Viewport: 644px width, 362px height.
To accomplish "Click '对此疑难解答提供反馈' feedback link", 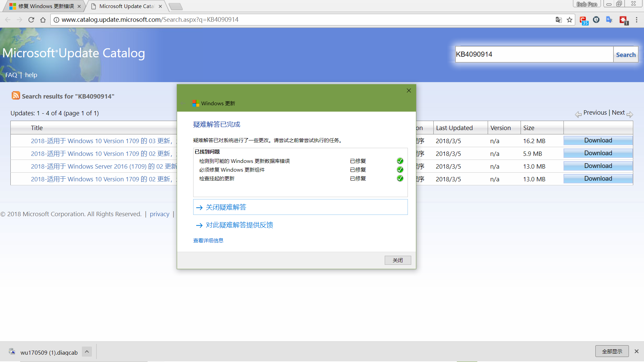I will click(x=239, y=225).
